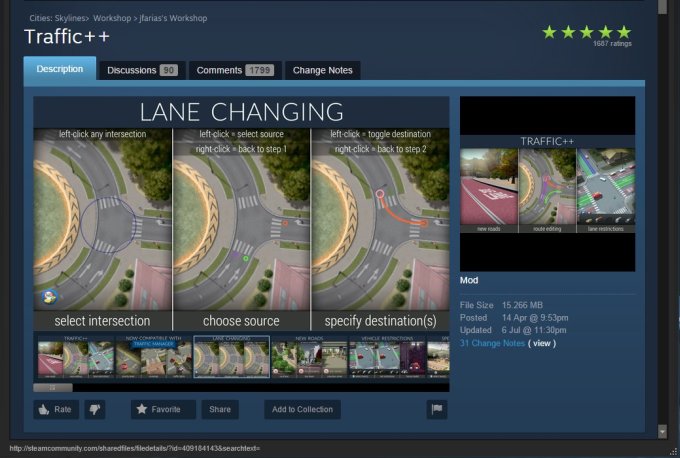Click the report flag icon
This screenshot has height=458, width=680.
click(437, 409)
